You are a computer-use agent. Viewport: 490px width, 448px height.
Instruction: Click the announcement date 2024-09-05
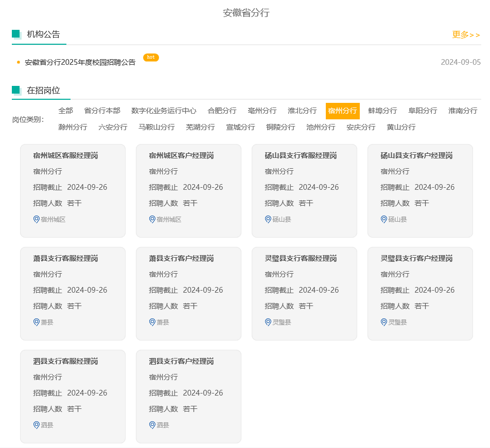(x=461, y=62)
